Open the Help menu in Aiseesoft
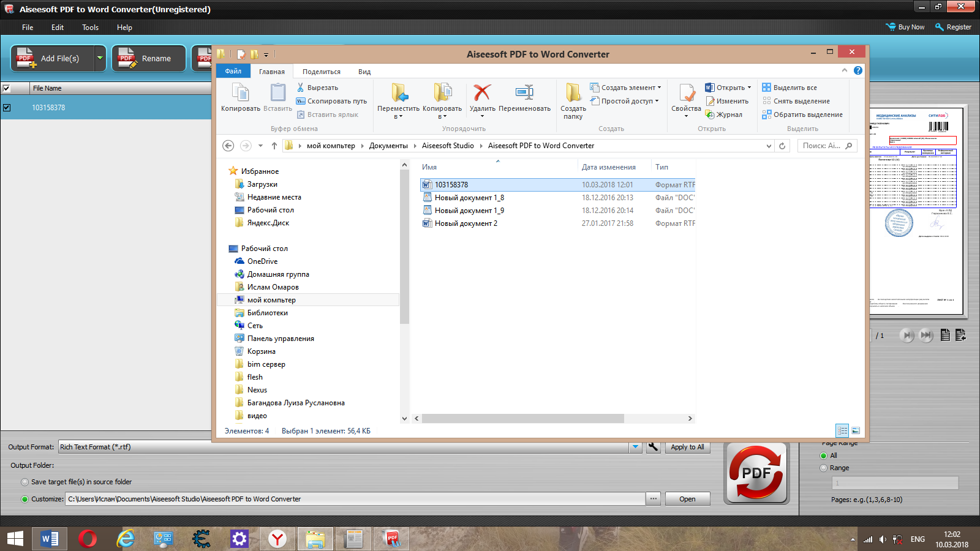Screen dimensions: 980x551 (x=124, y=28)
